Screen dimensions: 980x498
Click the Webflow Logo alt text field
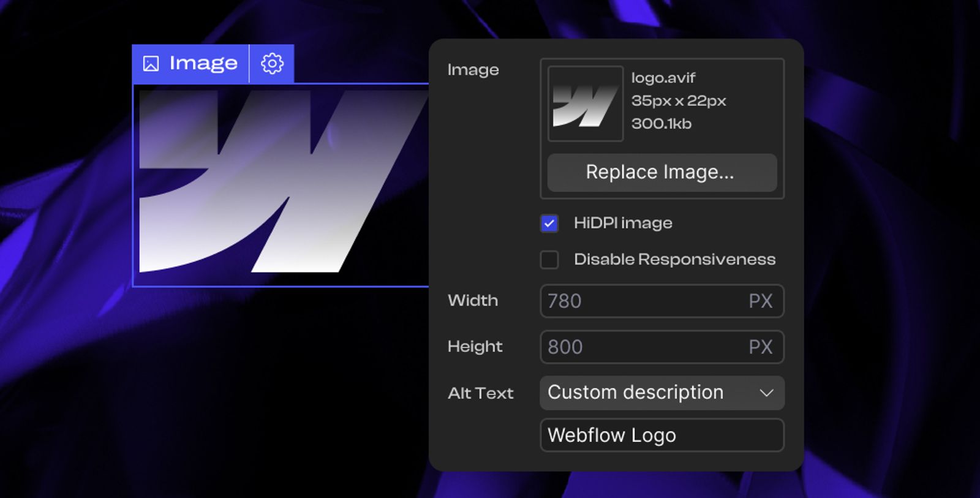tap(662, 436)
